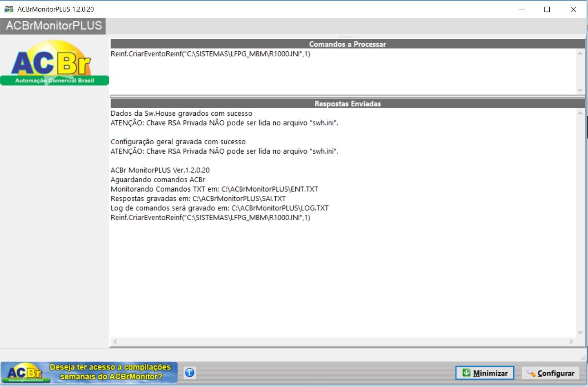Click the Minimizar button
The width and height of the screenshot is (588, 387).
485,373
